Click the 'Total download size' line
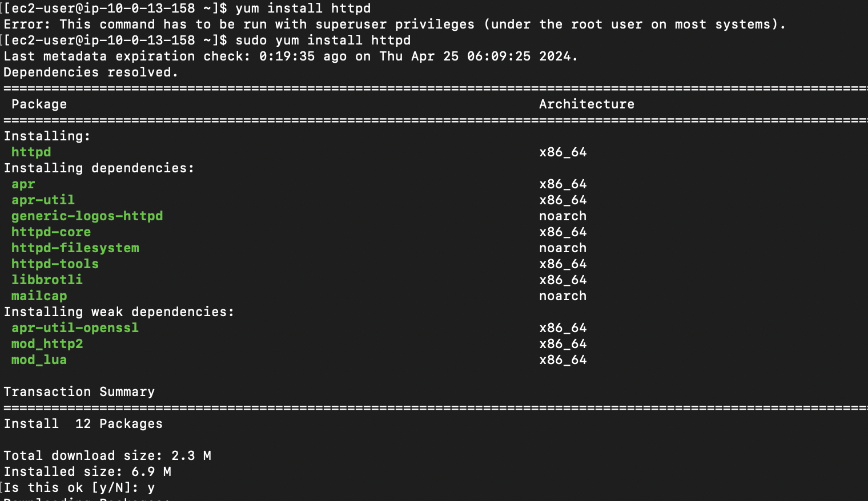This screenshot has height=501, width=868. 107,456
